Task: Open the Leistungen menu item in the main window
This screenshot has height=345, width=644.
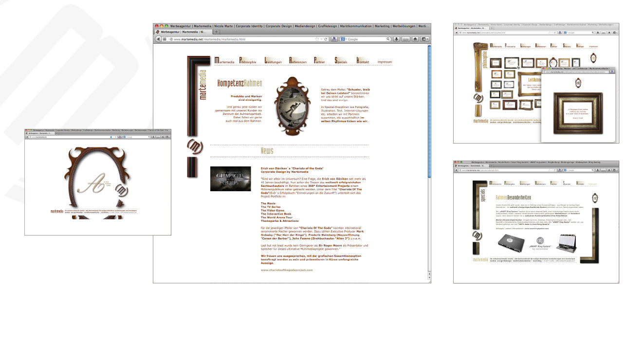Action: coord(274,61)
